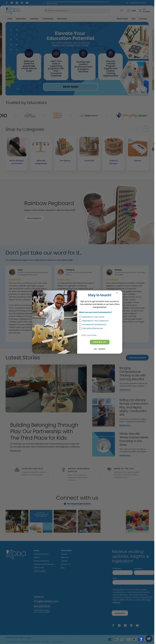The height and width of the screenshot is (644, 156).
Task: Dismiss popup with NO, THANKS
Action: (x=100, y=349)
